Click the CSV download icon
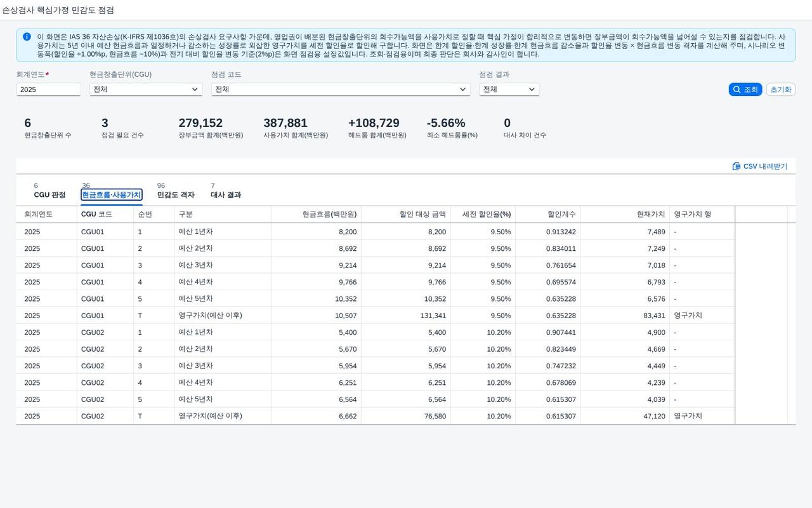The height and width of the screenshot is (508, 812). [737, 166]
